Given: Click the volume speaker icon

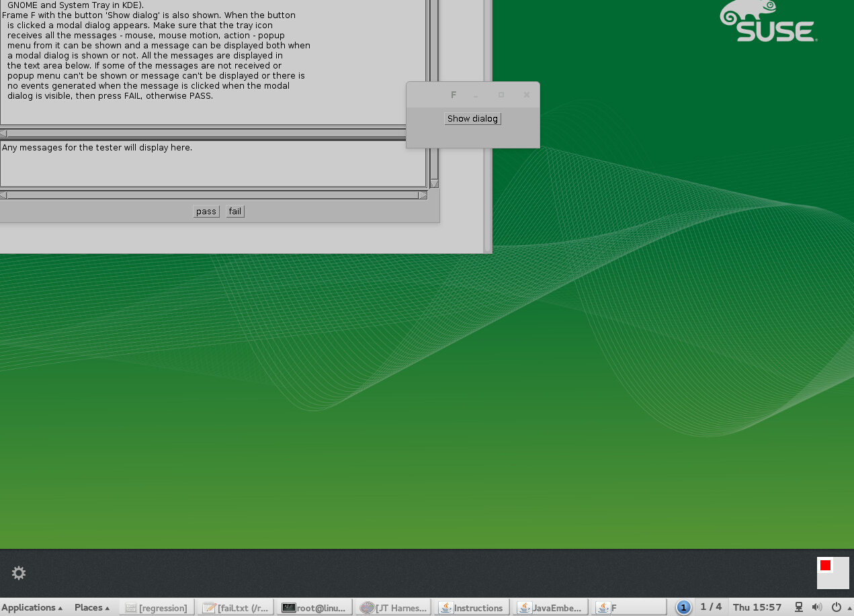Looking at the screenshot, I should coord(817,607).
